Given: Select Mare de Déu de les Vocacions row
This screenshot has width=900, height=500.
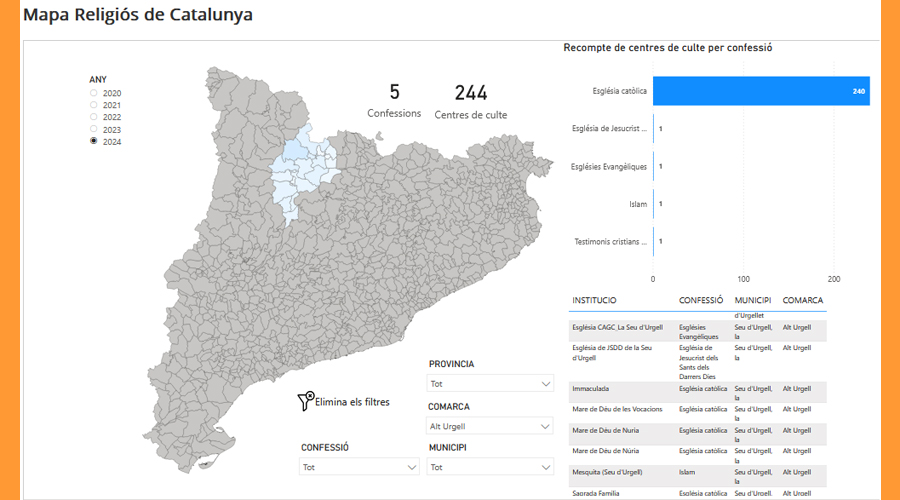Looking at the screenshot, I should click(698, 413).
